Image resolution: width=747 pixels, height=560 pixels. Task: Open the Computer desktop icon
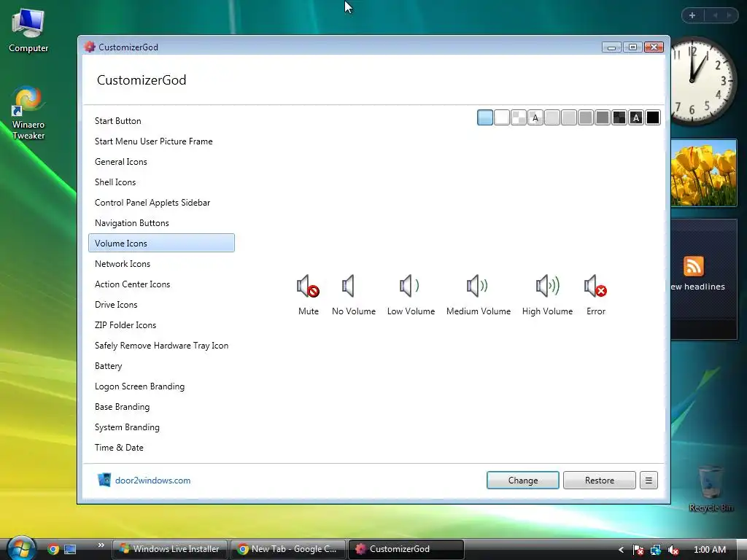point(28,31)
